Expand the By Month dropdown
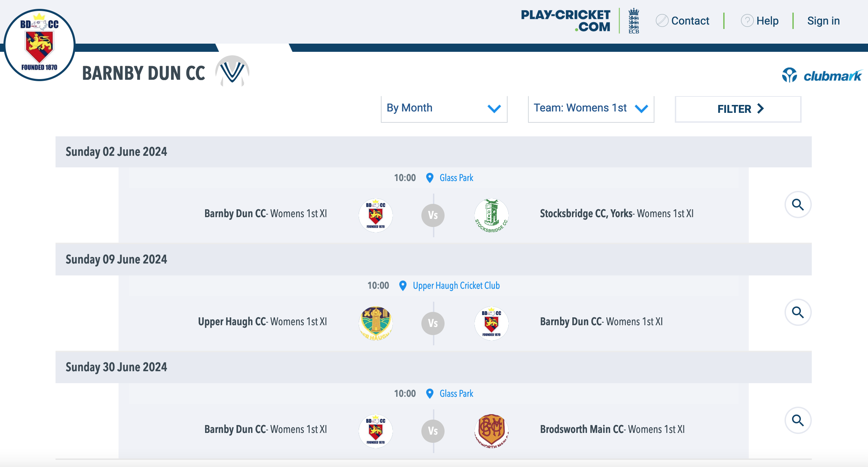The image size is (868, 467). (x=444, y=108)
